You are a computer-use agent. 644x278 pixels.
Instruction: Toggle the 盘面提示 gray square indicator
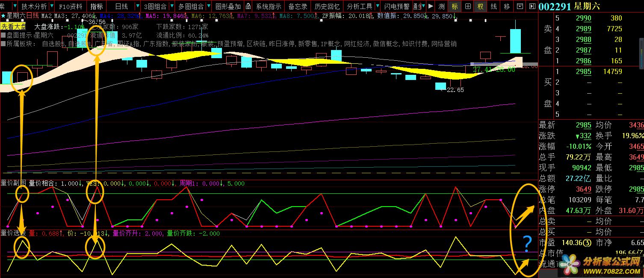tap(3, 35)
